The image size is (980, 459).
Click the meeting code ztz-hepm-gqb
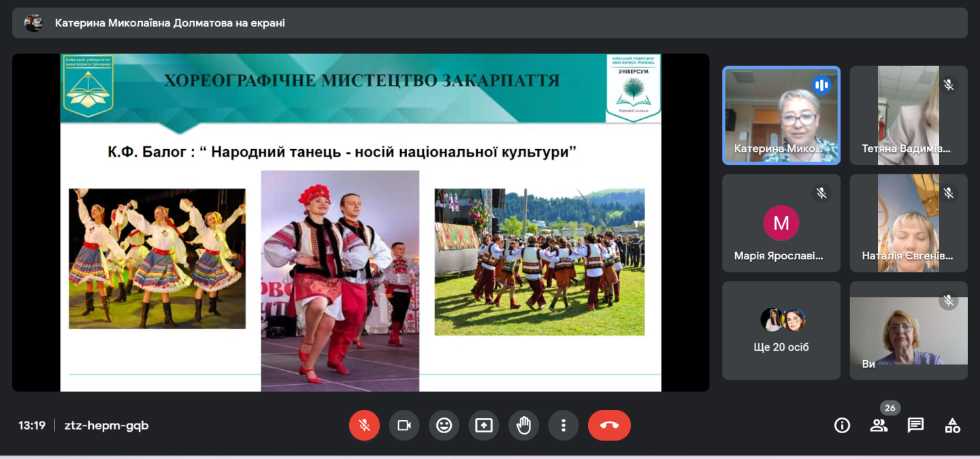106,426
